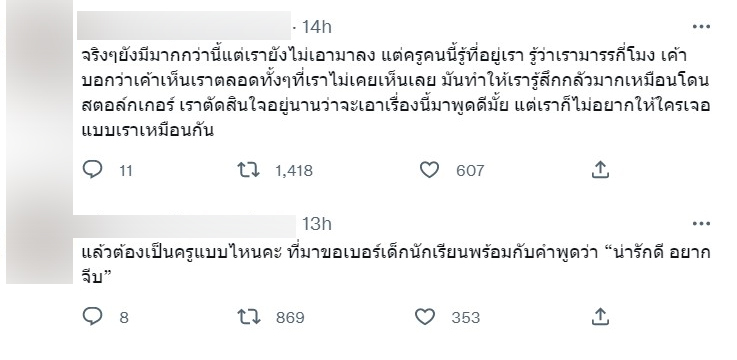Image resolution: width=737 pixels, height=360 pixels.
Task: Open the blurred username of the 14h tweet
Action: coord(184,25)
